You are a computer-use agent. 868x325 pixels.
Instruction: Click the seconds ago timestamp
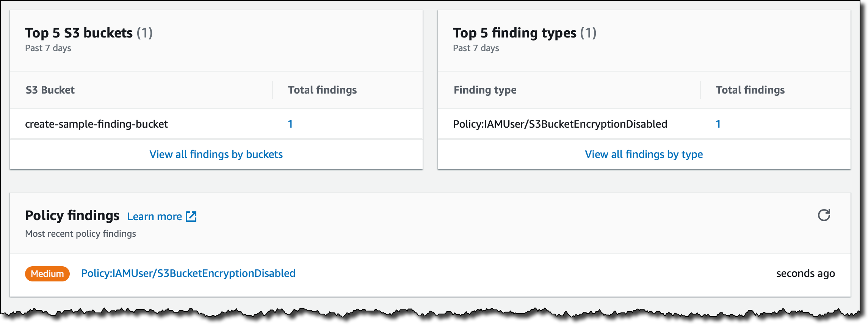[x=805, y=273]
